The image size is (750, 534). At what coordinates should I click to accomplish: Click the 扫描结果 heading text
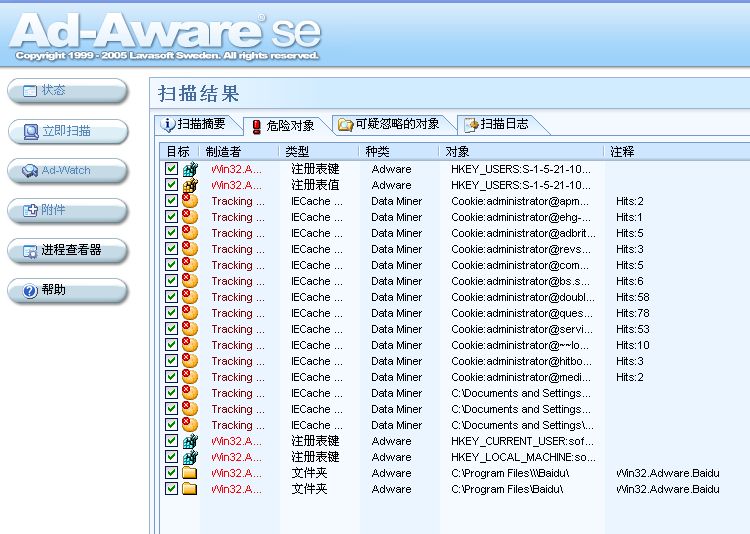pos(199,93)
